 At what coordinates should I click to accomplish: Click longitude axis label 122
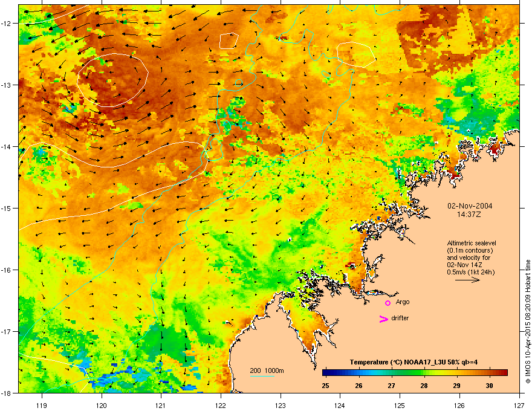tap(221, 405)
